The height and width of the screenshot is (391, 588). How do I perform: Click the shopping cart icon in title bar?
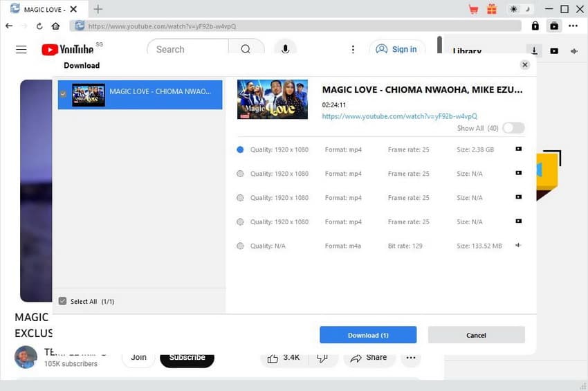point(474,9)
